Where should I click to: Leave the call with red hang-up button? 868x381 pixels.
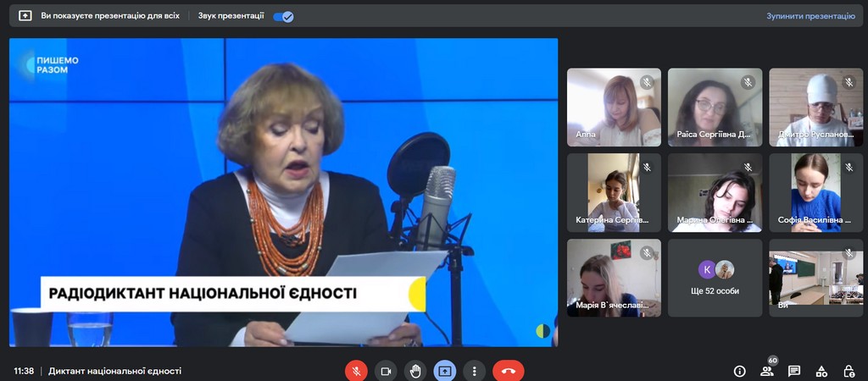coord(509,371)
